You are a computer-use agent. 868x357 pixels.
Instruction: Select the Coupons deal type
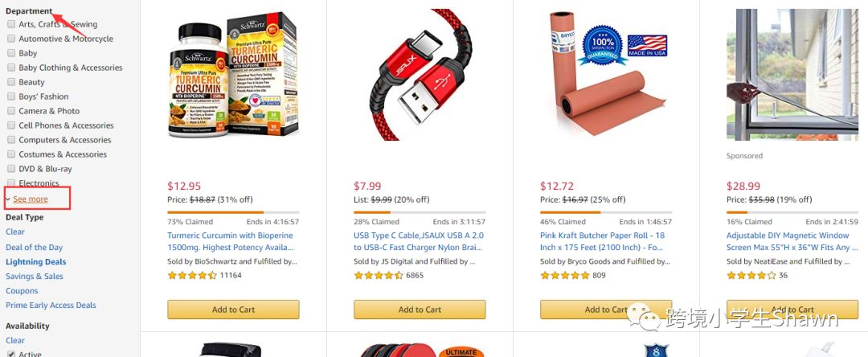23,290
